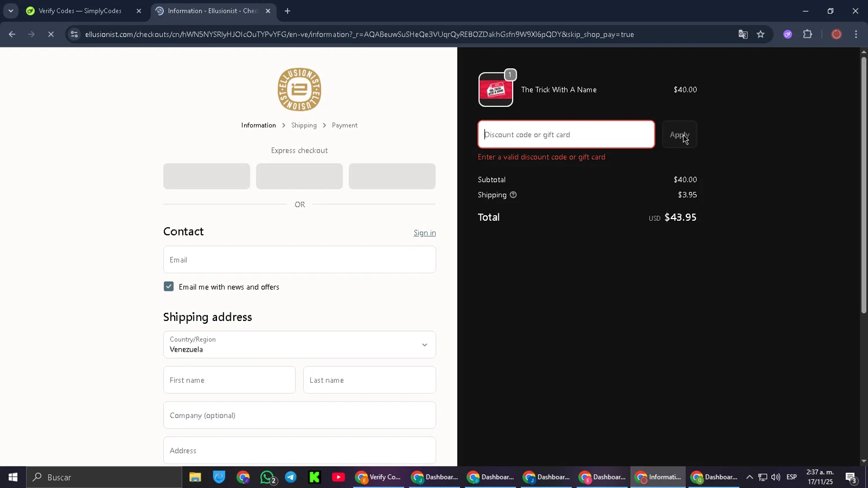Open the volume control in system tray
Image resolution: width=868 pixels, height=488 pixels.
pos(775,478)
